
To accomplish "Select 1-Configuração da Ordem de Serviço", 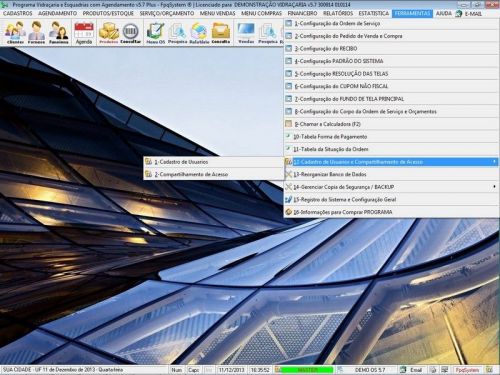I will click(391, 24).
